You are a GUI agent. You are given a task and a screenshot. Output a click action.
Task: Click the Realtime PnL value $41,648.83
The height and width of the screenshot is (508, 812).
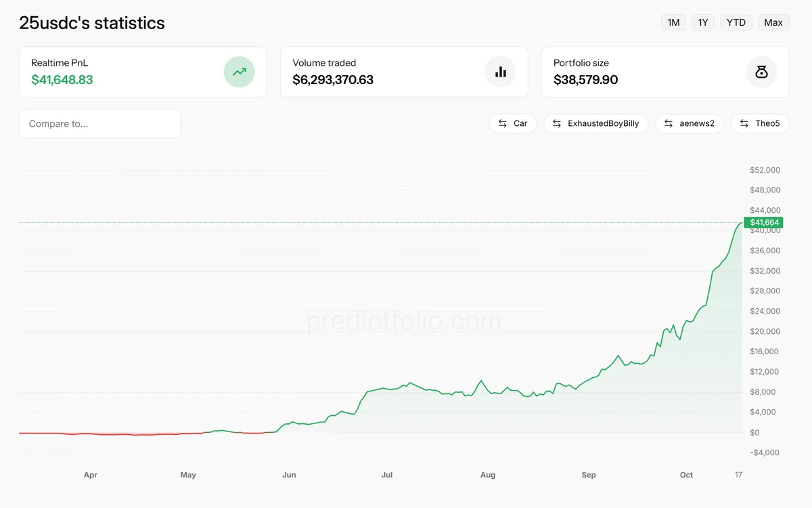click(62, 80)
